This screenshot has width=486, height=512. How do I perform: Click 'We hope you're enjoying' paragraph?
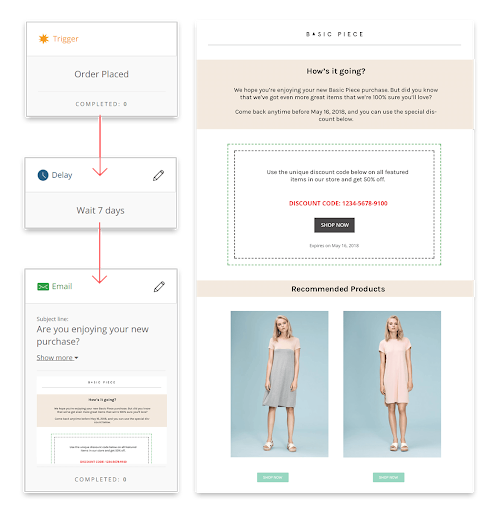click(336, 94)
